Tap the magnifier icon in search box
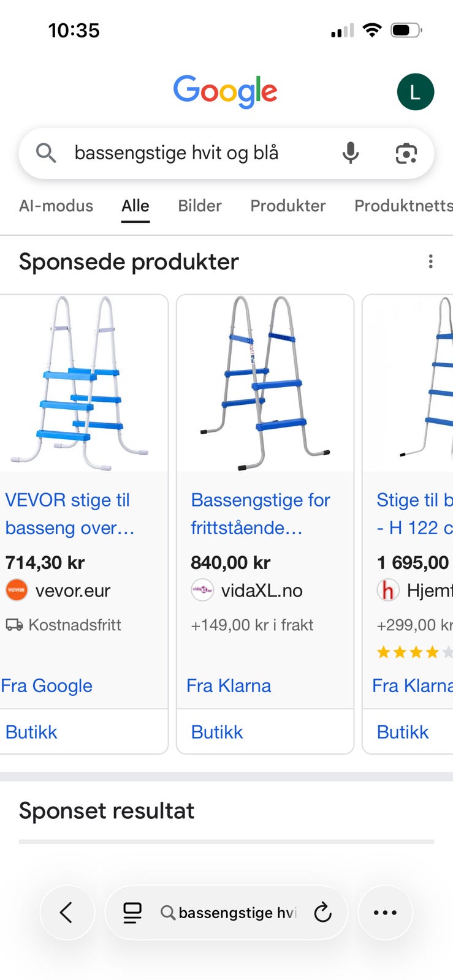Screen dimensions: 453x980 [46, 153]
